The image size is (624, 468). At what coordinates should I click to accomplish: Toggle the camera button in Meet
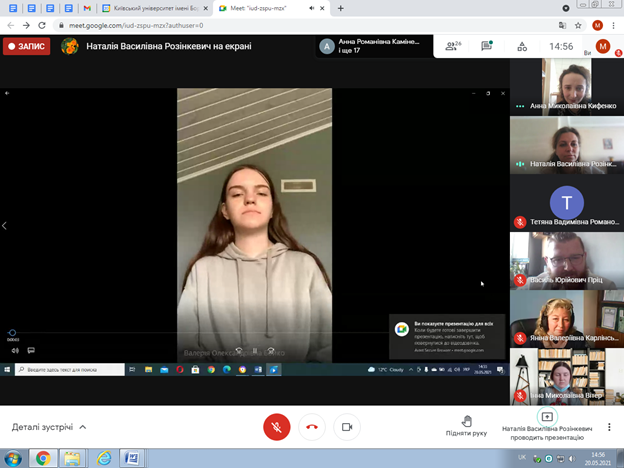[x=347, y=427]
